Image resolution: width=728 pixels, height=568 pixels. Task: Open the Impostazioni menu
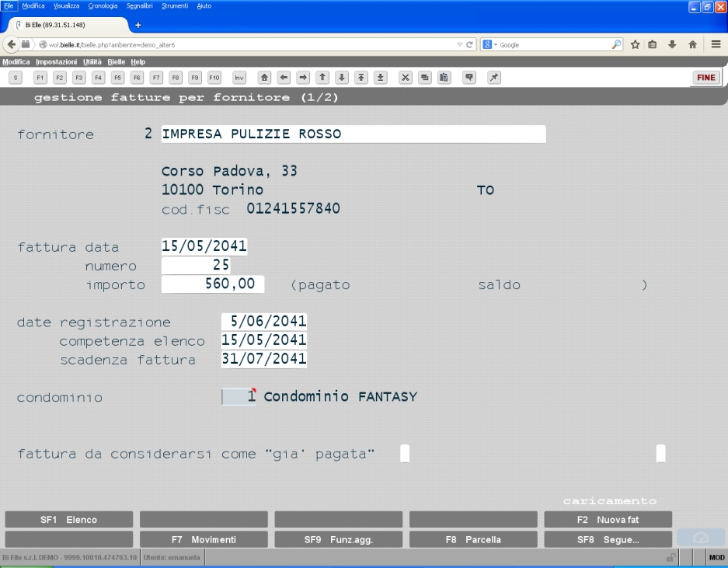click(x=56, y=61)
